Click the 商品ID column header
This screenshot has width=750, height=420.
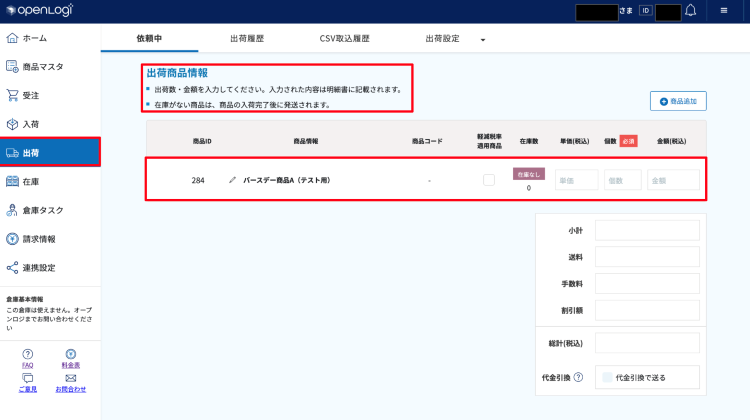(x=202, y=141)
